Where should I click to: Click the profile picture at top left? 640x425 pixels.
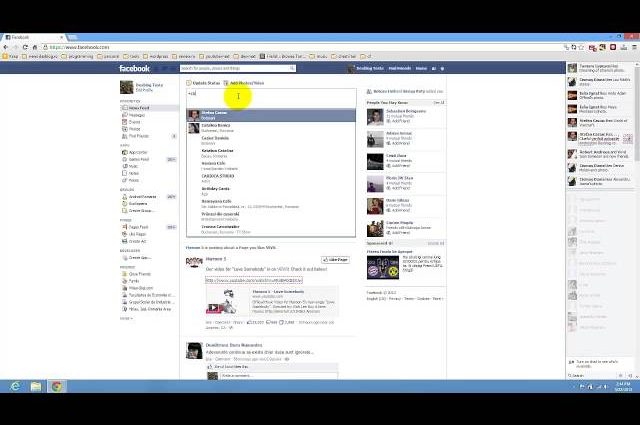click(x=127, y=87)
